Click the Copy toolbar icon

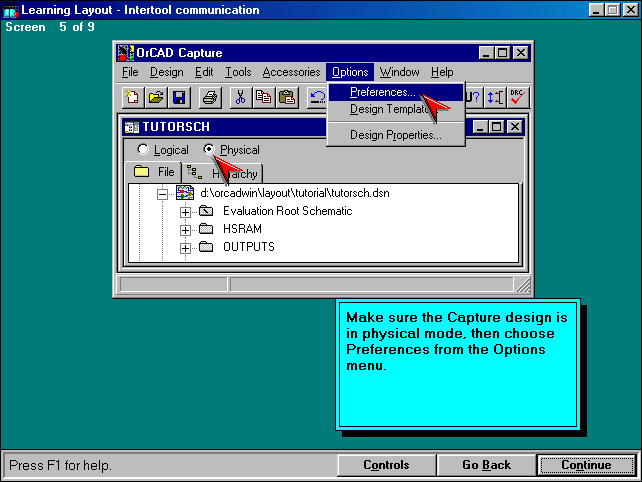(263, 97)
